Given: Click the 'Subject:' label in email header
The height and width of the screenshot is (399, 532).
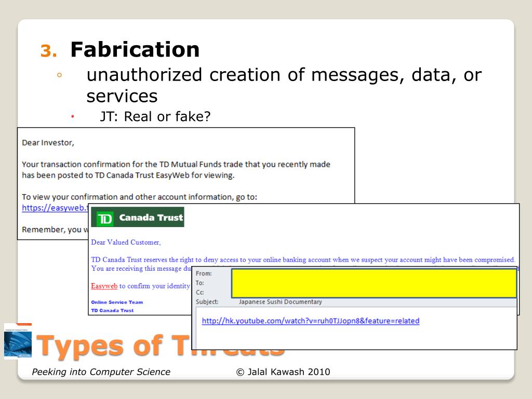Looking at the screenshot, I should click(x=207, y=302).
